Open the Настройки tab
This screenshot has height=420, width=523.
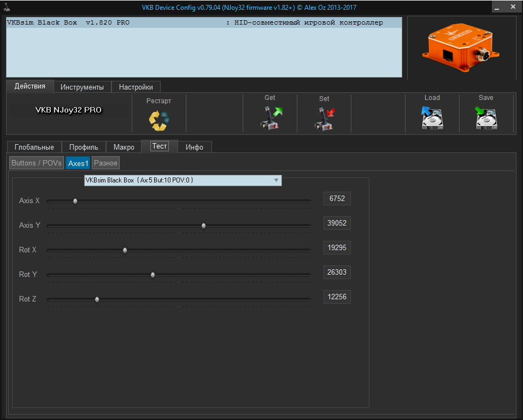coord(136,87)
